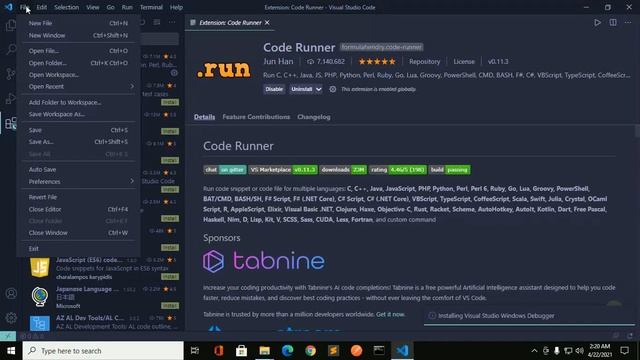Open the Extensions view in activity bar

(11, 123)
